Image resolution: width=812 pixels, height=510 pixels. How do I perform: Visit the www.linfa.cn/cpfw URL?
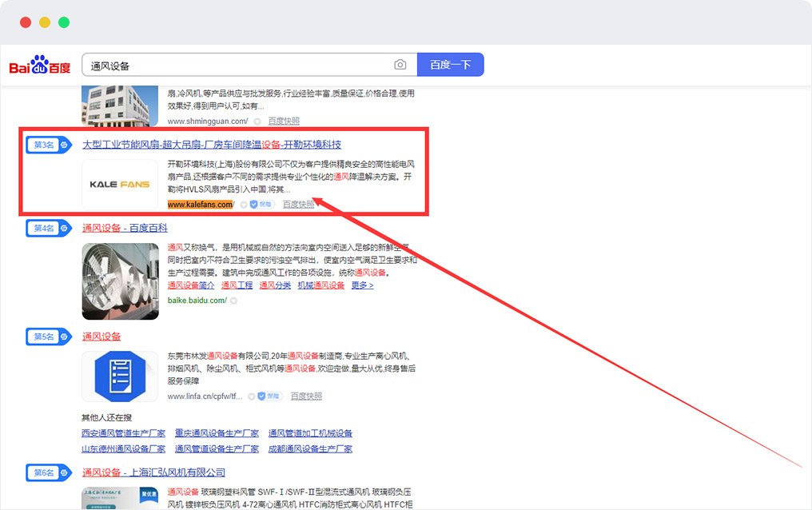click(x=205, y=396)
